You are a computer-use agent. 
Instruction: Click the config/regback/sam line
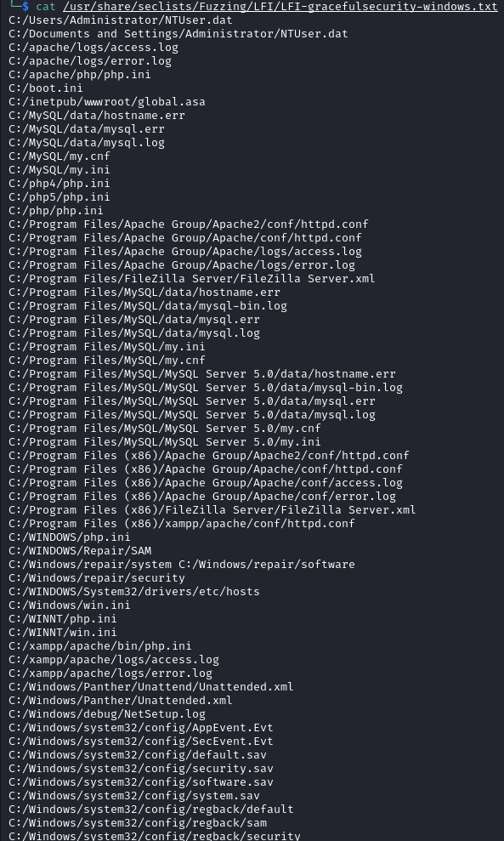pyautogui.click(x=137, y=823)
